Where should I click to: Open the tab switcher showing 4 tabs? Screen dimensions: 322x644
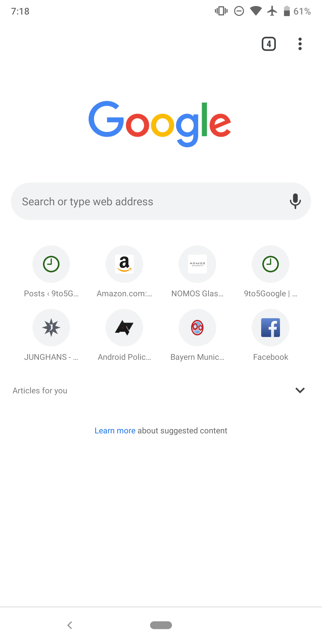[269, 44]
